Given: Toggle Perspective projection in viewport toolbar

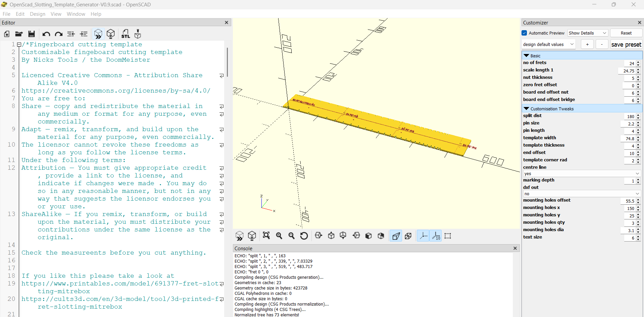Looking at the screenshot, I should coord(396,236).
